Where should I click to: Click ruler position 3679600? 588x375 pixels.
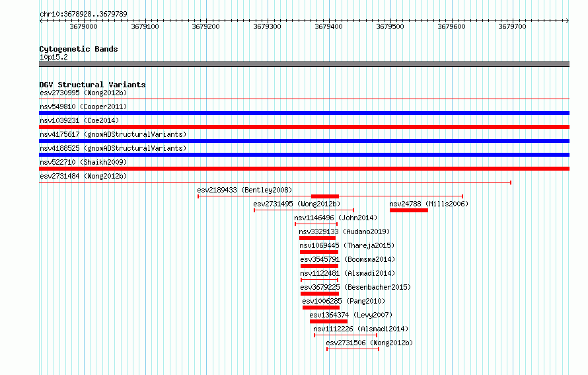tap(451, 26)
